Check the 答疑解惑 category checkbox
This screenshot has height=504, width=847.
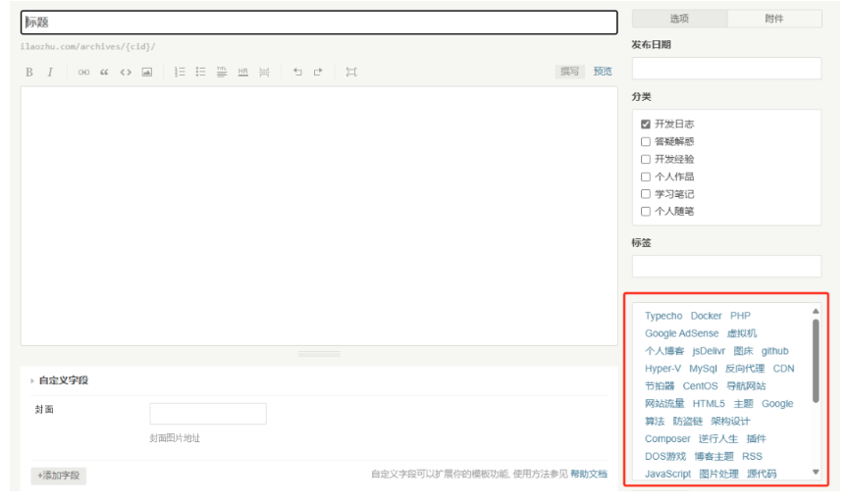(x=646, y=142)
